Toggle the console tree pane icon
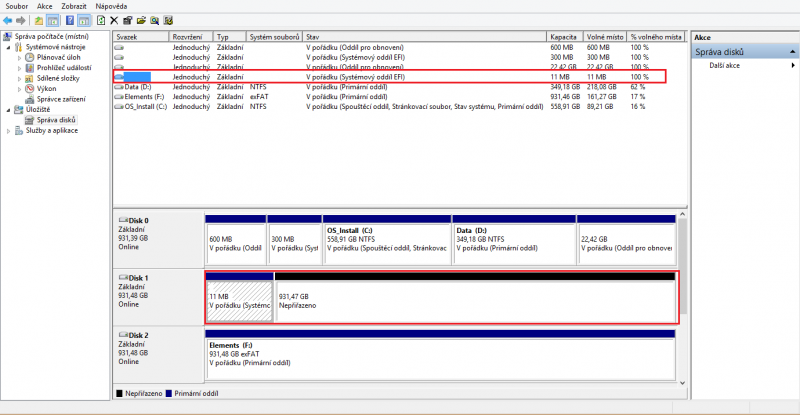The width and height of the screenshot is (800, 415). (x=53, y=20)
